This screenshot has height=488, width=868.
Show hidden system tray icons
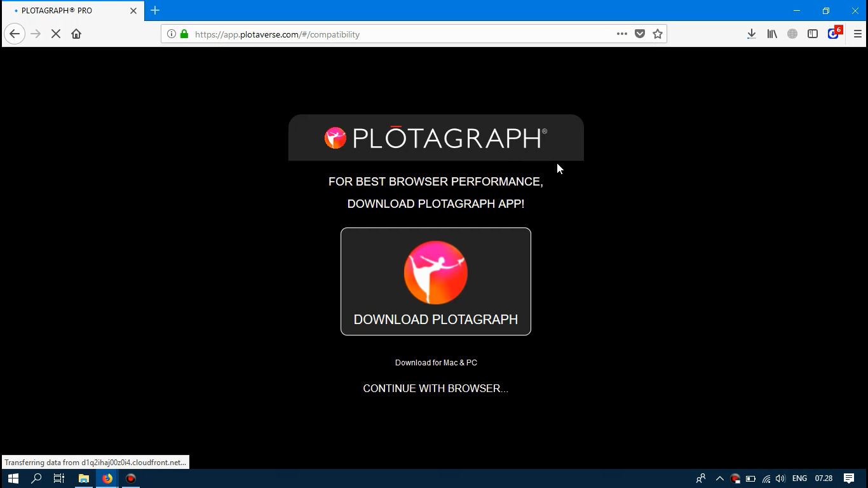click(x=719, y=478)
